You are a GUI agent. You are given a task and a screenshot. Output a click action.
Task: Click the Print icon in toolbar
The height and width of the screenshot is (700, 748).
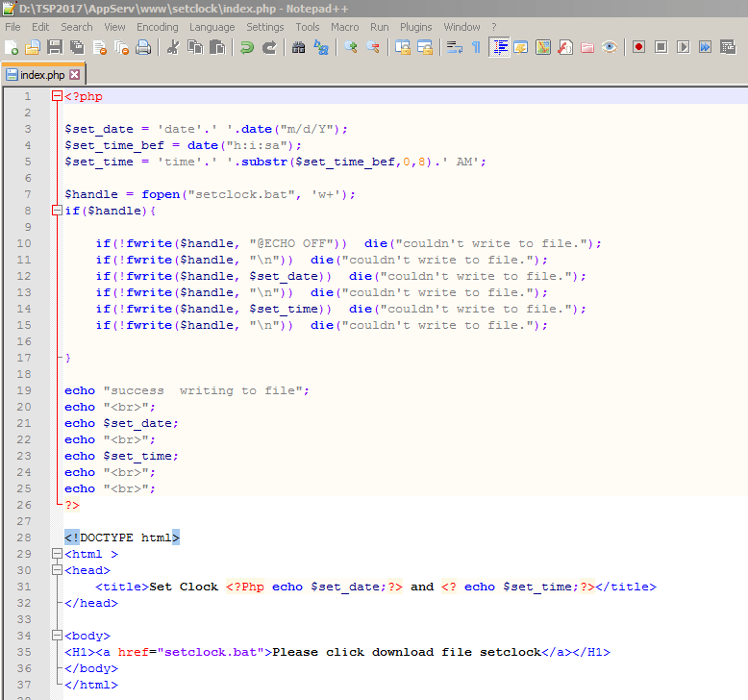[143, 47]
